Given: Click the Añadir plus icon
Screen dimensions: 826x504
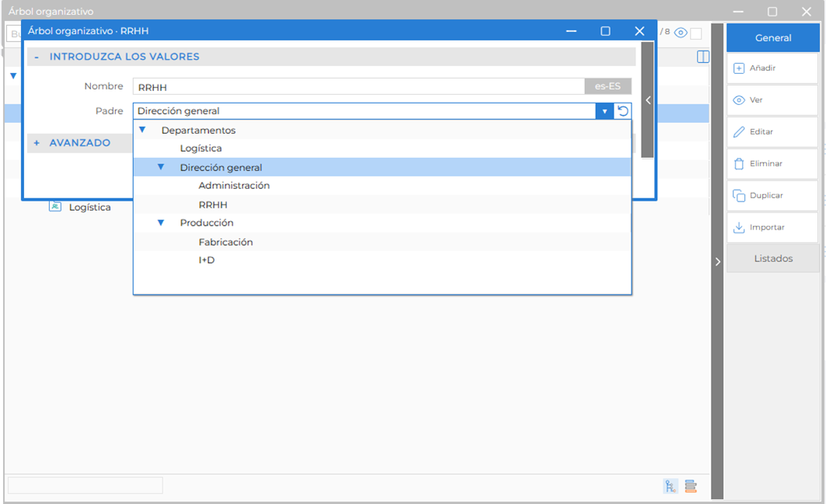Looking at the screenshot, I should pos(739,68).
